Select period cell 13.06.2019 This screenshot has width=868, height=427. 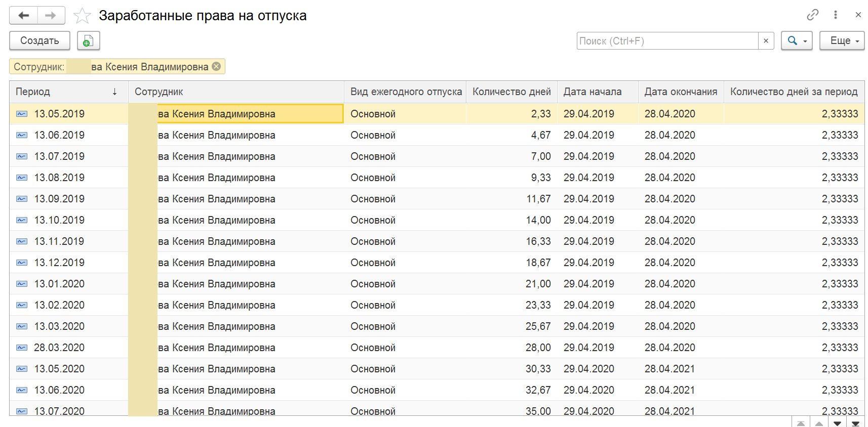59,135
